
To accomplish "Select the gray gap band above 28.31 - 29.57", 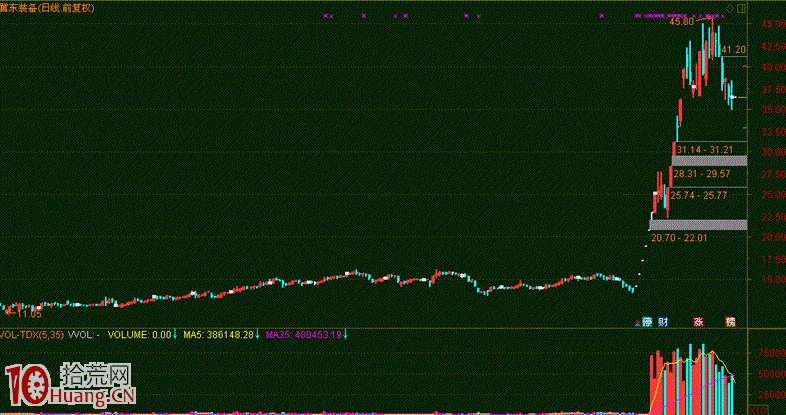I will 709,160.
